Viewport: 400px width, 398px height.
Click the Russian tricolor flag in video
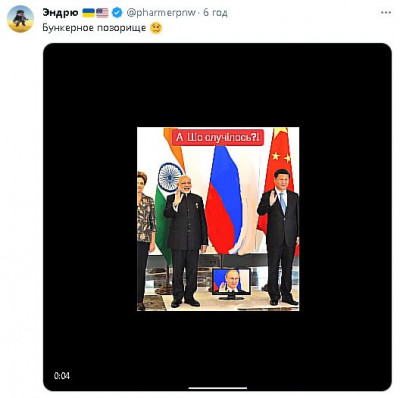point(224,199)
